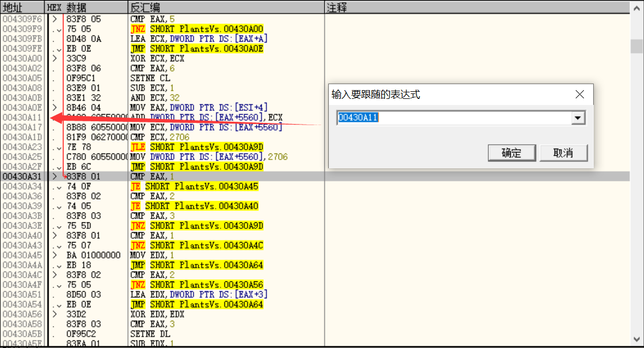
Task: Open the expression combo box dropdown arrow
Action: pyautogui.click(x=578, y=118)
